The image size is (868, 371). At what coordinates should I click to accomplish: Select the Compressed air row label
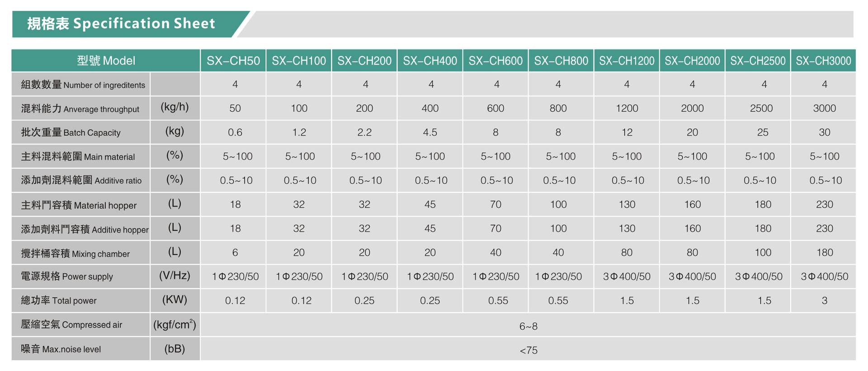71,324
